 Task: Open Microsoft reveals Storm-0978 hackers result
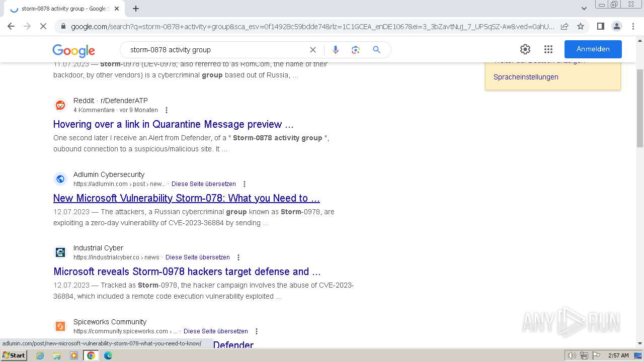coord(187,271)
